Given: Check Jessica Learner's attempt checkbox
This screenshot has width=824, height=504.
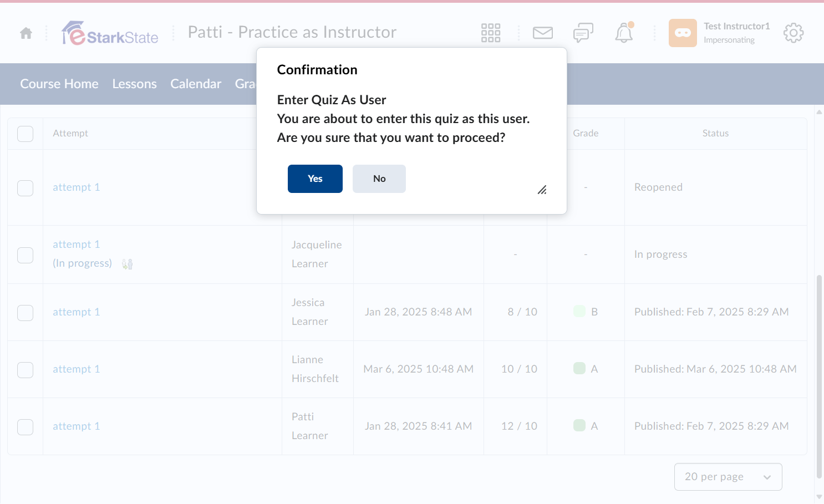Looking at the screenshot, I should coord(25,313).
